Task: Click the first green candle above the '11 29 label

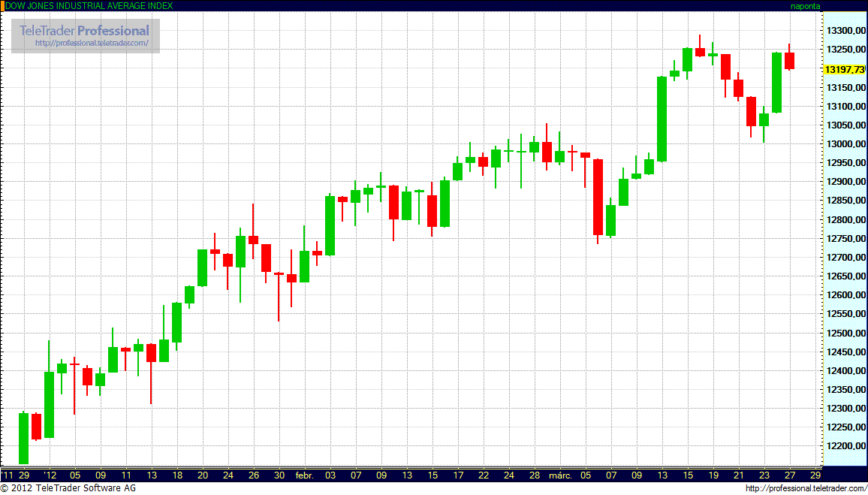Action: point(23,438)
